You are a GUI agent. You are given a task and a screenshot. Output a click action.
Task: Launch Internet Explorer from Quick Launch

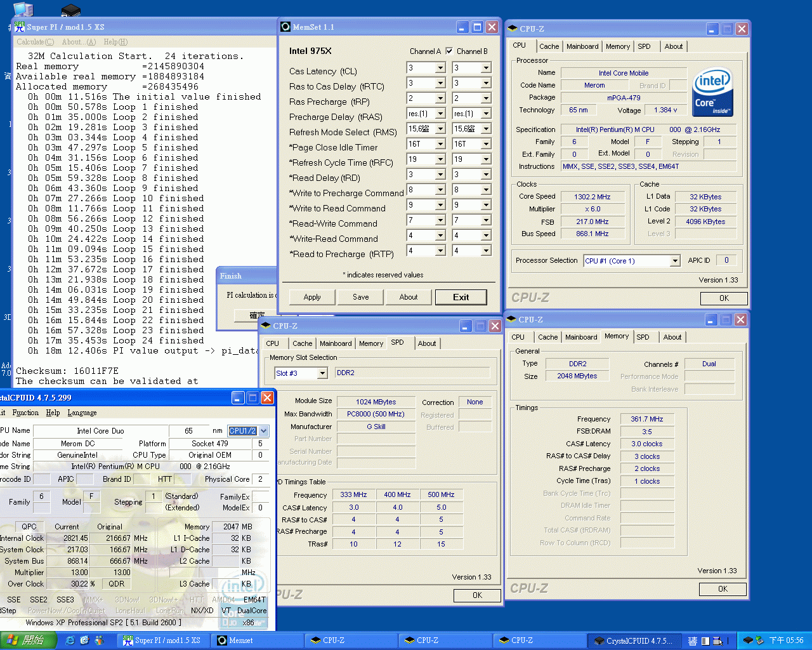(x=70, y=640)
